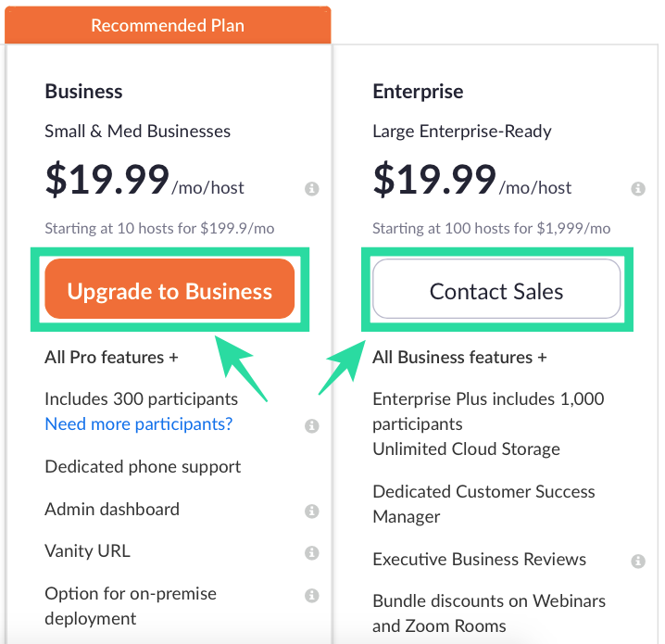
Task: Open the Need more participants? link
Action: [x=139, y=424]
